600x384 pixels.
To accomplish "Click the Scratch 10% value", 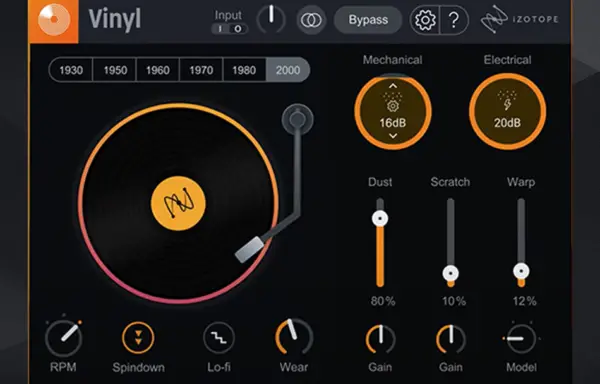I will [x=454, y=301].
